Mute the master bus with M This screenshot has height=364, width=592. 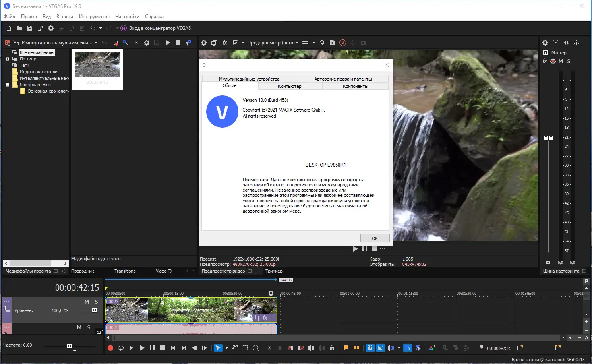coord(561,61)
